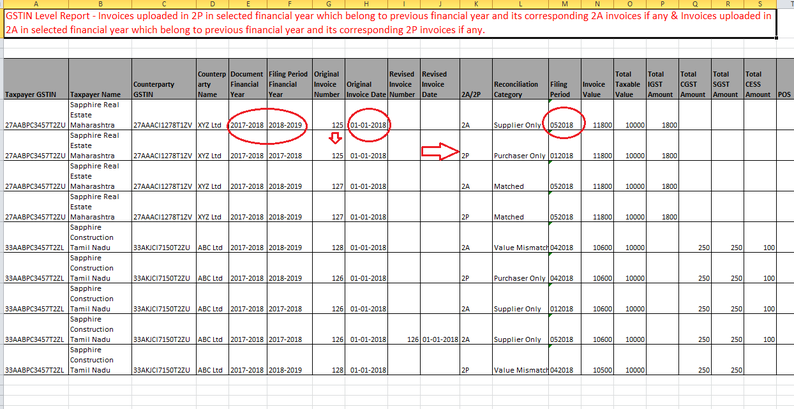Click 'Total CGST Amount' header cell
Screen dimensions: 794x409
(694, 78)
